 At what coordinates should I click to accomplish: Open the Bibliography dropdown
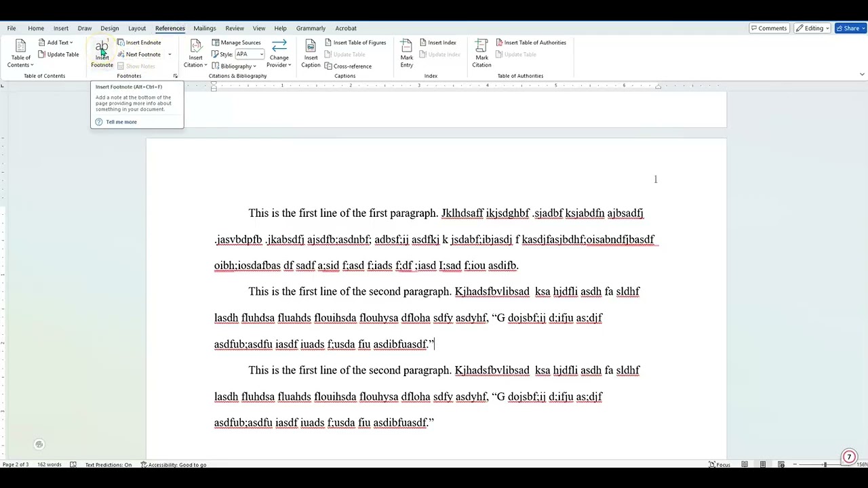point(234,66)
